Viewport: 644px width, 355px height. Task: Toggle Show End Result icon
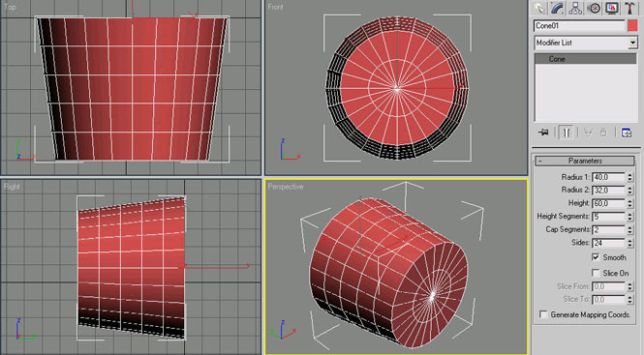[566, 133]
